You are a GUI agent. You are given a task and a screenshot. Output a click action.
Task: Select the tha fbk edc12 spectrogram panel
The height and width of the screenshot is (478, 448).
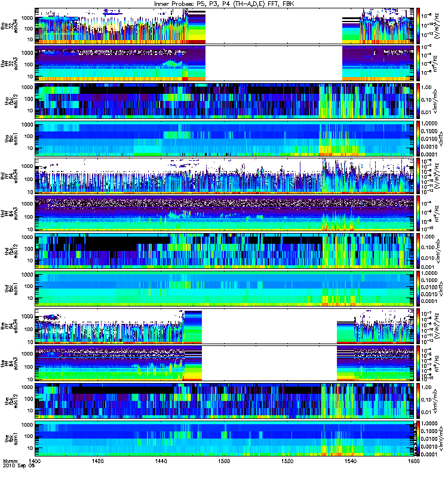225,101
